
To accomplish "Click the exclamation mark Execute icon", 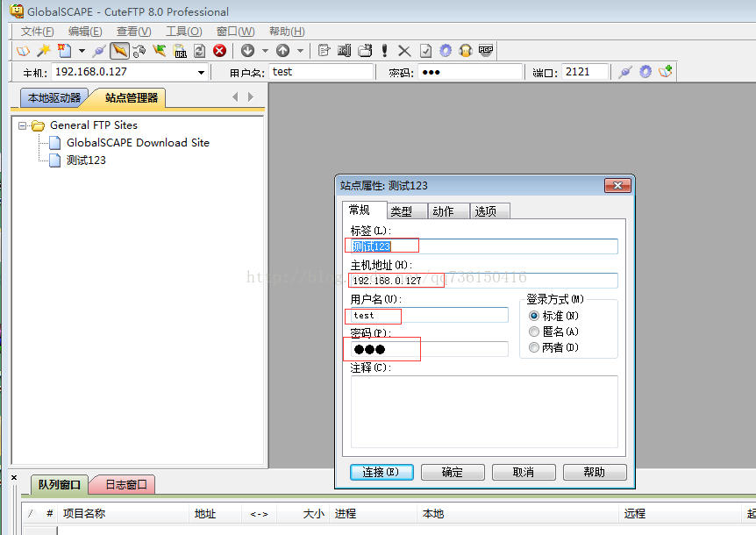I will [x=384, y=51].
